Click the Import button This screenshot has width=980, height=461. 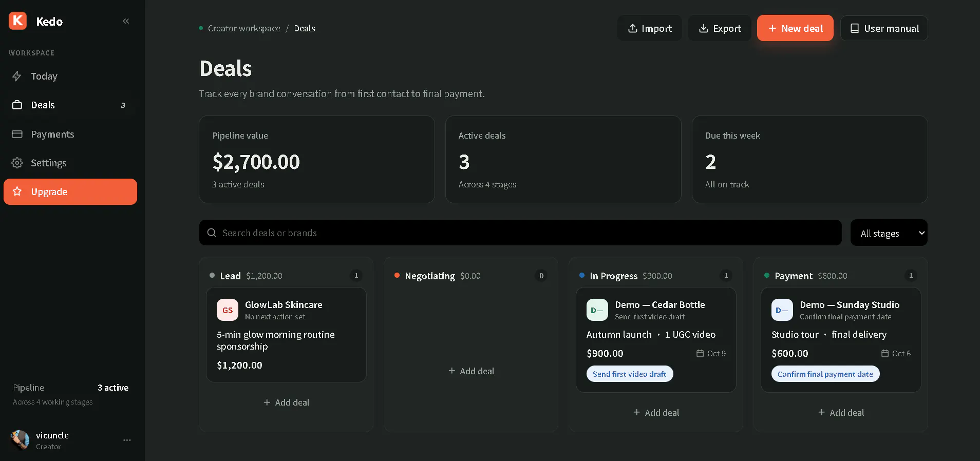pyautogui.click(x=650, y=28)
